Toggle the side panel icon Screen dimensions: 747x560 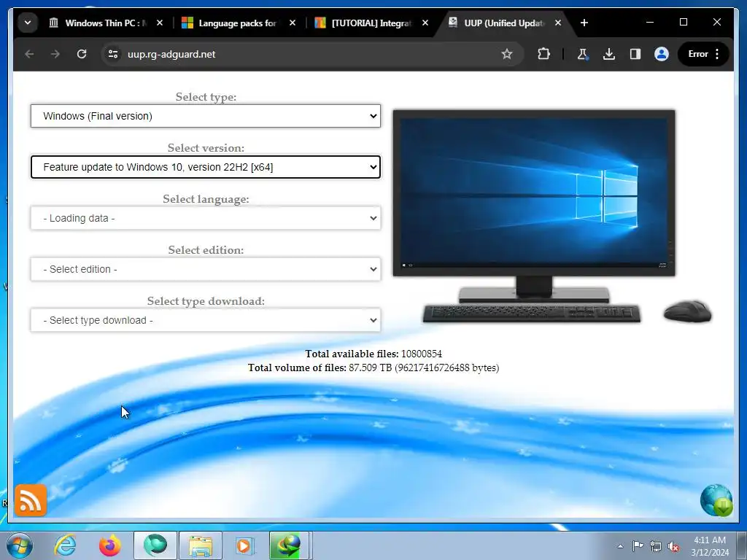tap(635, 54)
